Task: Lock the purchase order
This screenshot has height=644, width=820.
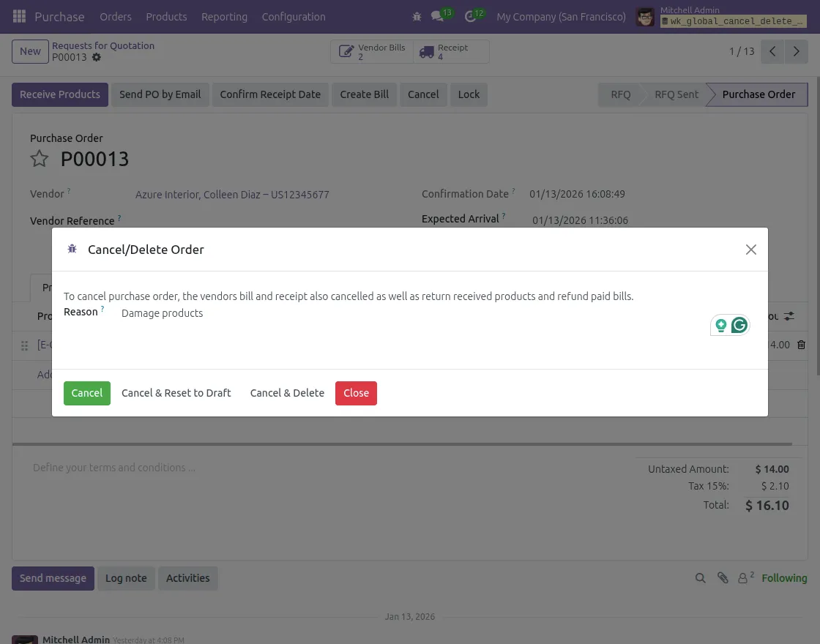Action: click(469, 94)
